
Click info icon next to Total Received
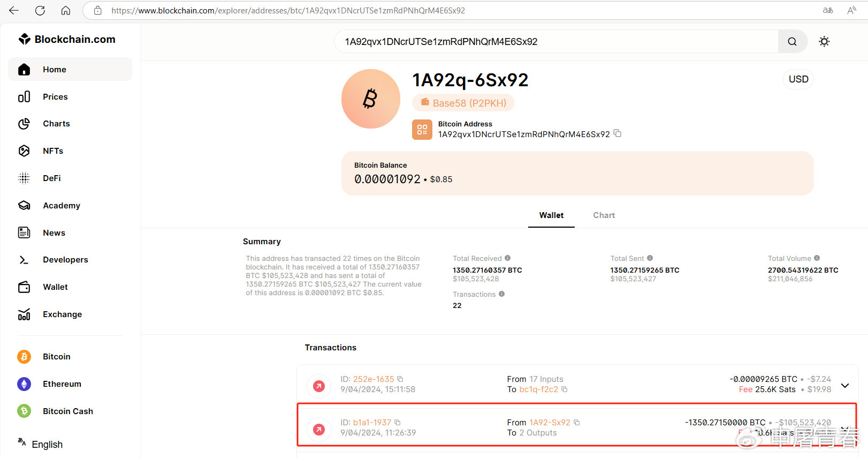508,258
